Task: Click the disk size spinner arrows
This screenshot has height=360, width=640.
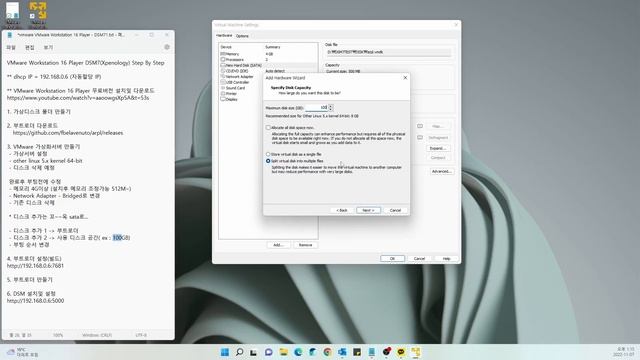Action: (x=331, y=108)
